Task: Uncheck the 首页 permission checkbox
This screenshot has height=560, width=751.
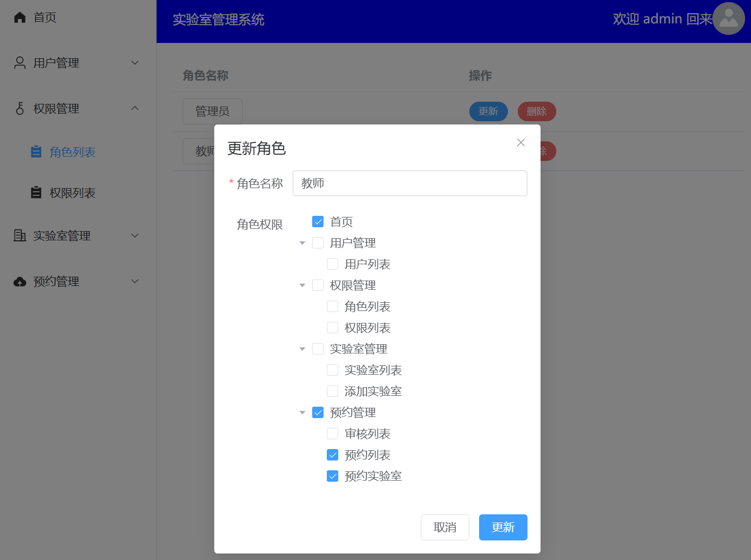Action: click(x=318, y=222)
